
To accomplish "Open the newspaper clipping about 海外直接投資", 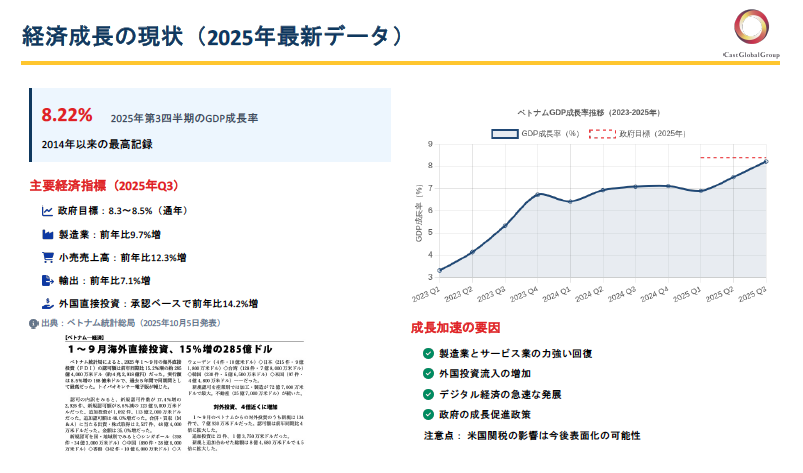I will click(184, 393).
